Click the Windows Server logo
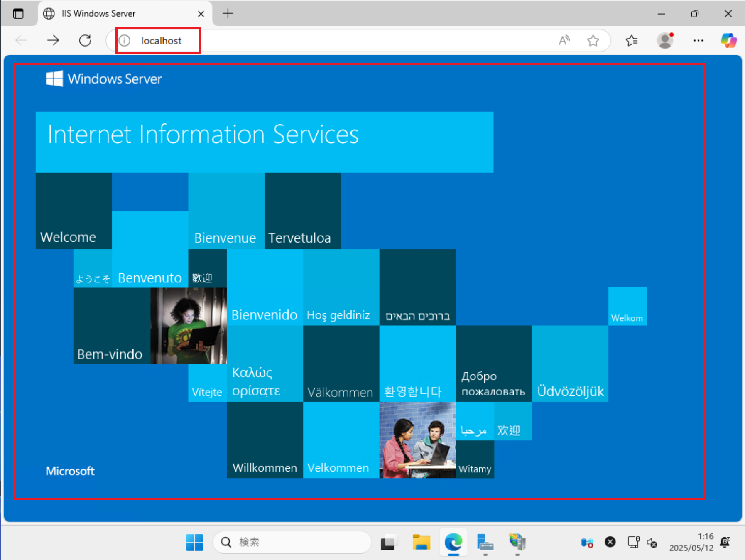 pyautogui.click(x=104, y=79)
